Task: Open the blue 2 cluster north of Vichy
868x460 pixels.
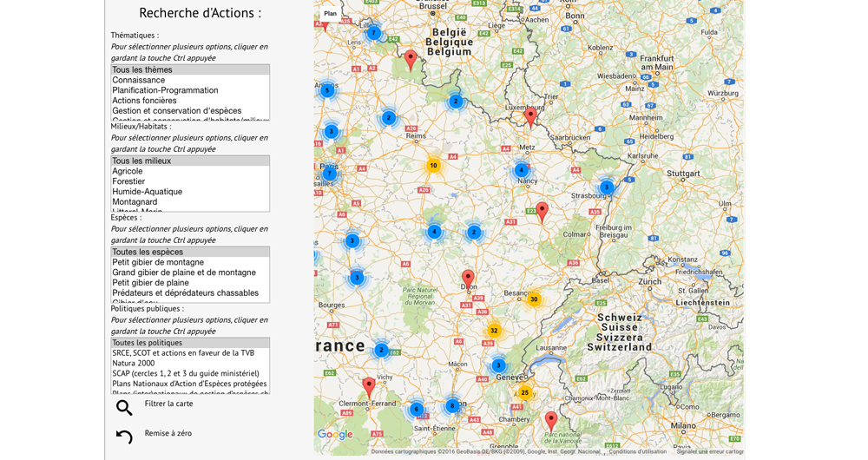Action: tap(381, 350)
